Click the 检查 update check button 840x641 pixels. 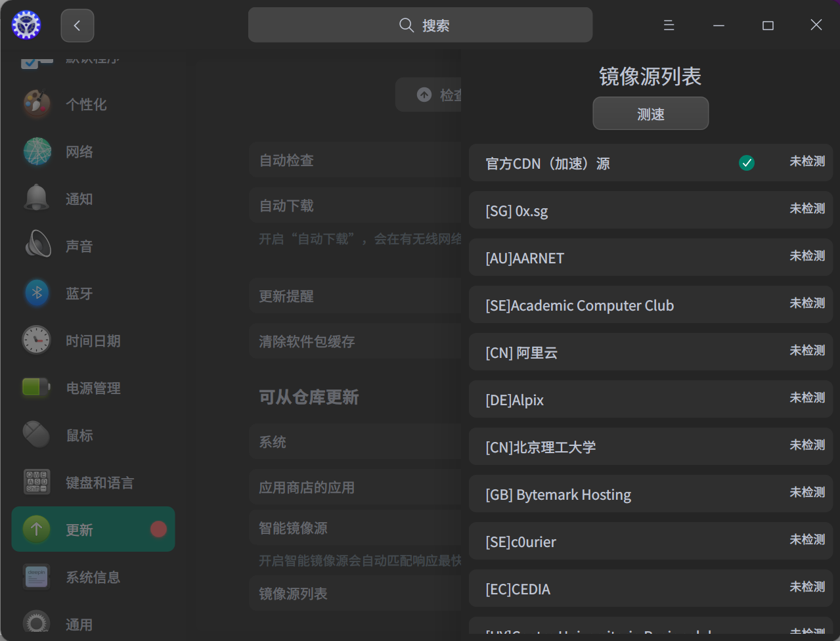click(x=428, y=95)
